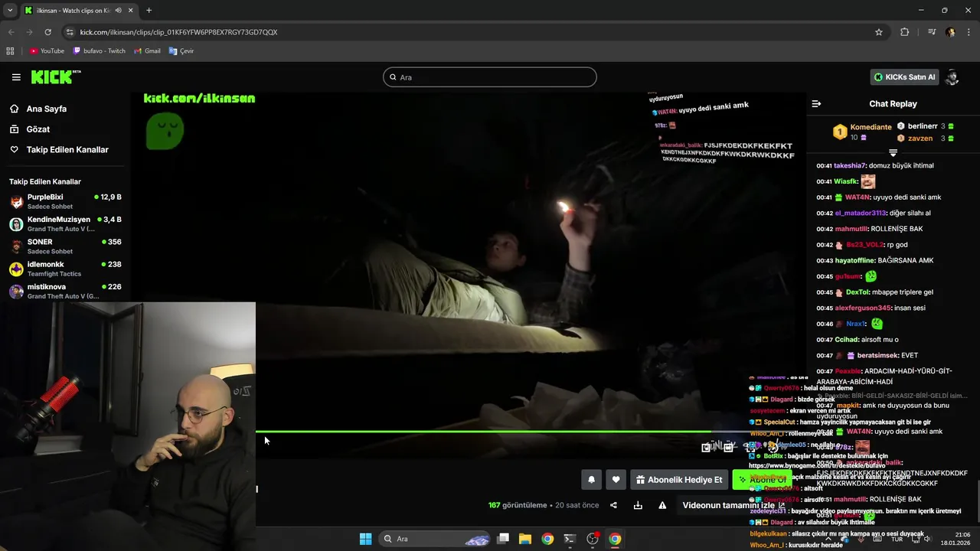The width and height of the screenshot is (980, 551).
Task: Focus the Ara search field on Kick
Action: pos(489,77)
